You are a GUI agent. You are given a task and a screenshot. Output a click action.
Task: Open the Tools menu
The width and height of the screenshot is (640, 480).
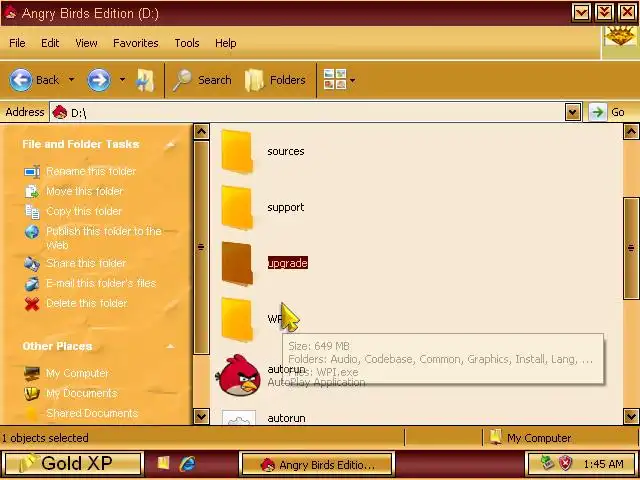click(x=187, y=43)
